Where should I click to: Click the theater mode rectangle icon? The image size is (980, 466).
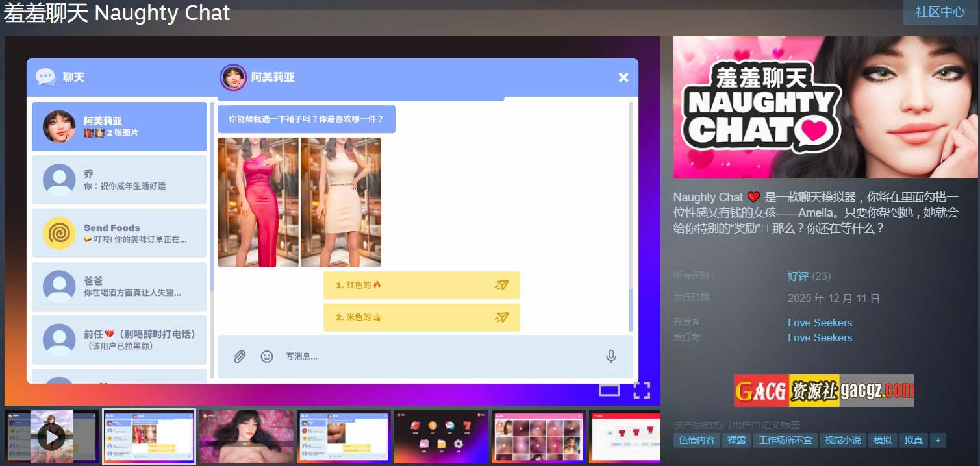tap(609, 390)
